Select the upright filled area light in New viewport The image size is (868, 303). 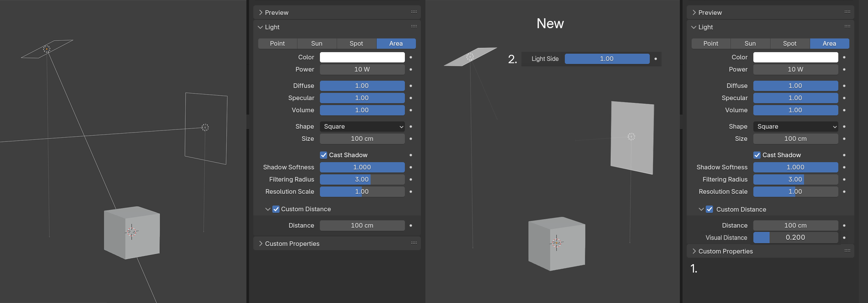point(632,137)
